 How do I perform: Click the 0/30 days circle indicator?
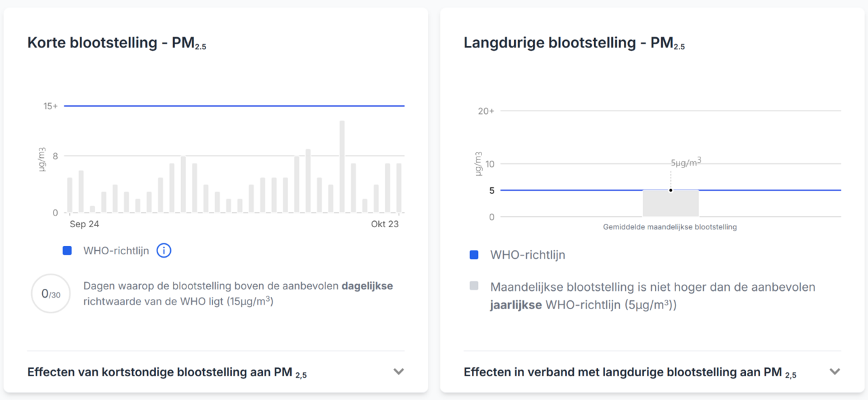pos(51,294)
